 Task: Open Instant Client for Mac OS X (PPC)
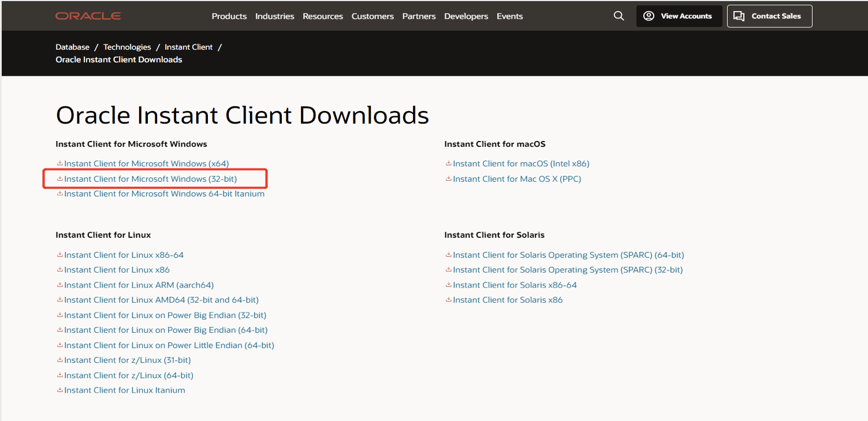[x=517, y=179]
